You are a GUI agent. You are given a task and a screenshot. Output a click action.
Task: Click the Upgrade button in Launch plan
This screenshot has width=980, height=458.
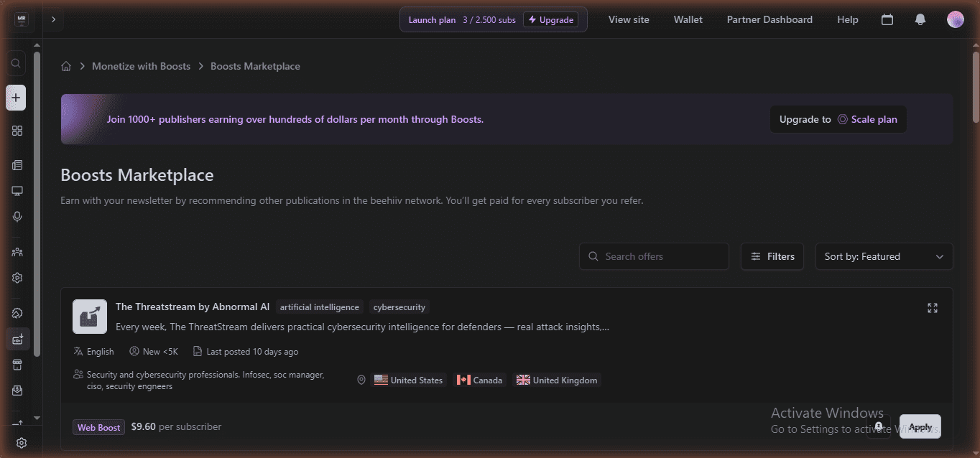pyautogui.click(x=550, y=20)
